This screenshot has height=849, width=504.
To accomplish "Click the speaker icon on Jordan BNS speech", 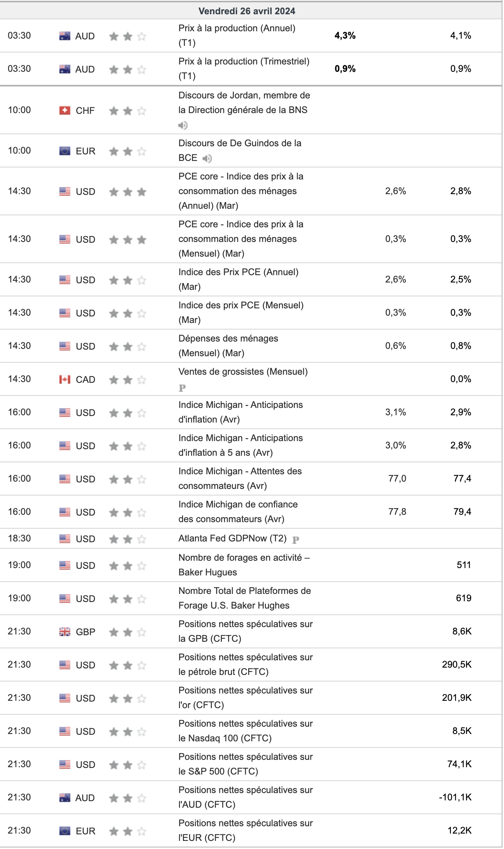I will [183, 125].
